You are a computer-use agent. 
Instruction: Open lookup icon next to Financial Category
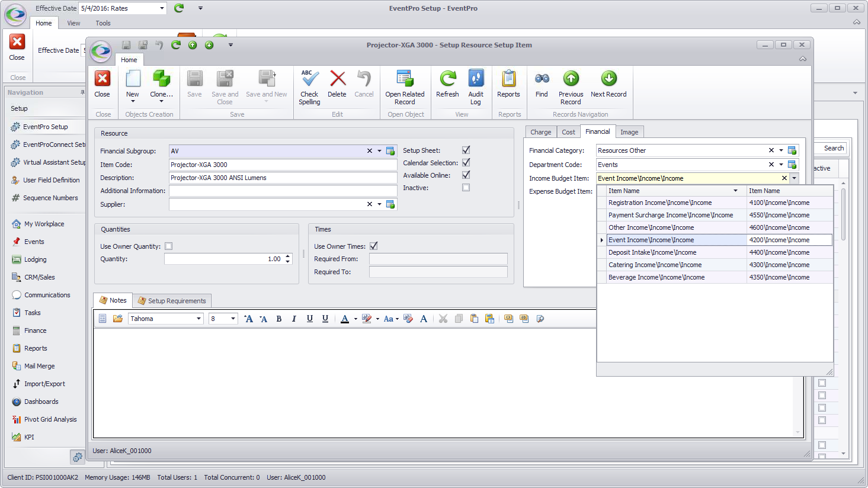792,150
